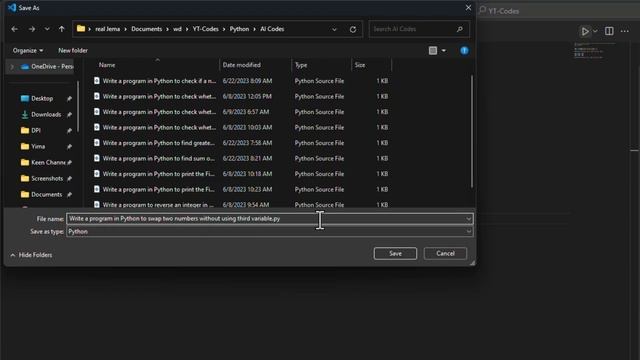Open the Keen Channel folder in the sidebar
This screenshot has height=360, width=640.
[44, 162]
